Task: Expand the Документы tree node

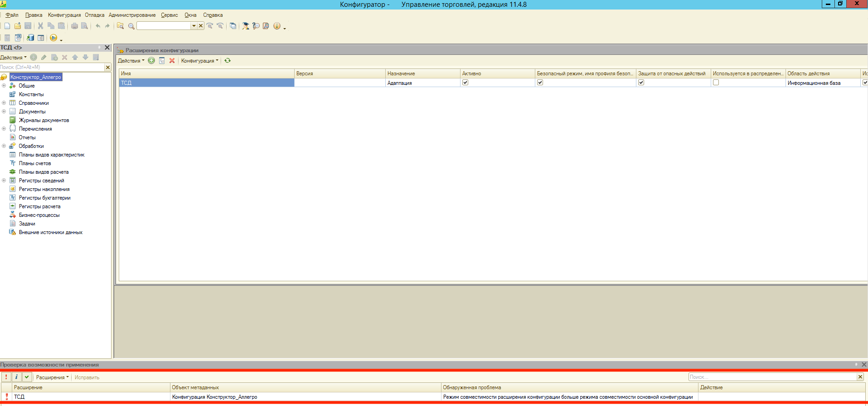Action: (x=4, y=112)
